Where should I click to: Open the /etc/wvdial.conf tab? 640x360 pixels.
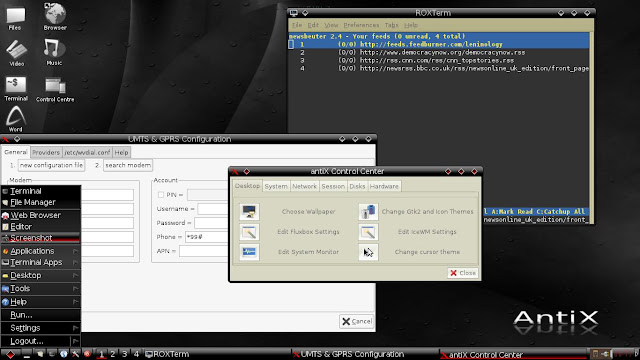[x=87, y=152]
